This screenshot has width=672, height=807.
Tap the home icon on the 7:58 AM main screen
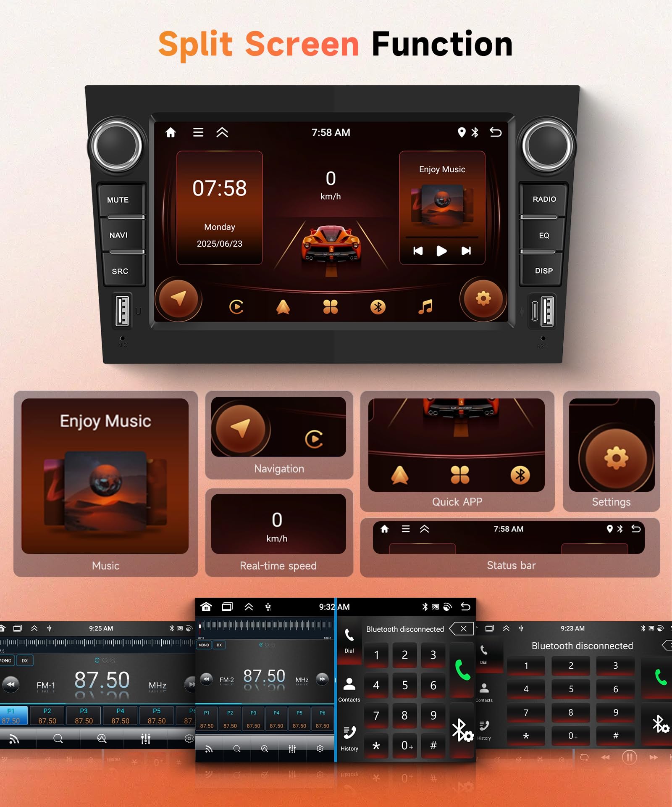click(x=171, y=132)
